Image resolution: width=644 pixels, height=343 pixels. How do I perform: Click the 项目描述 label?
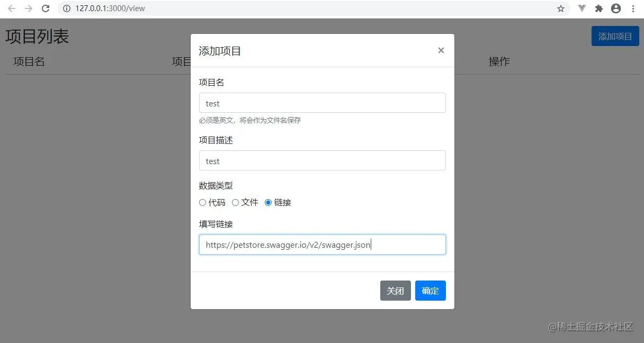(x=216, y=140)
